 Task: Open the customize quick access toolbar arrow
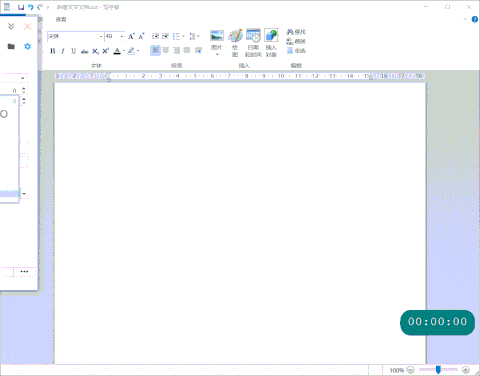(48, 7)
